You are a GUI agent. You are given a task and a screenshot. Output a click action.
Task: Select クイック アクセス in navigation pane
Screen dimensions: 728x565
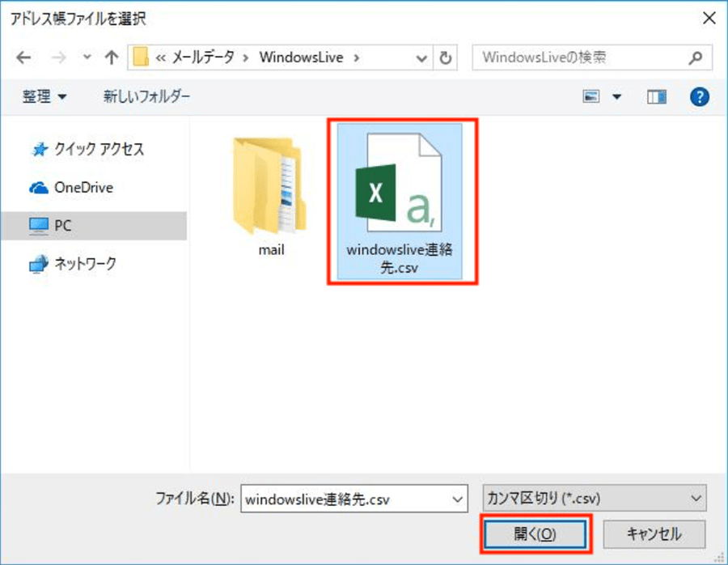click(87, 149)
